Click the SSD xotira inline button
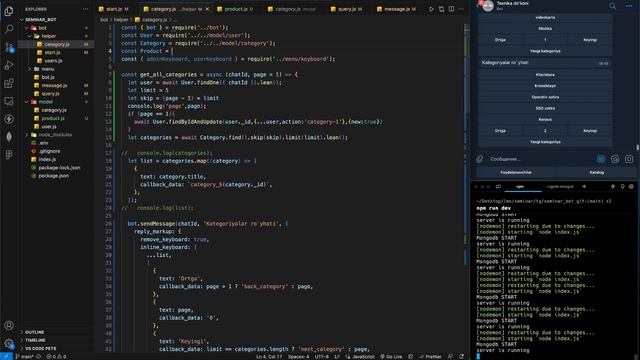Image resolution: width=640 pixels, height=360 pixels. pos(545,108)
